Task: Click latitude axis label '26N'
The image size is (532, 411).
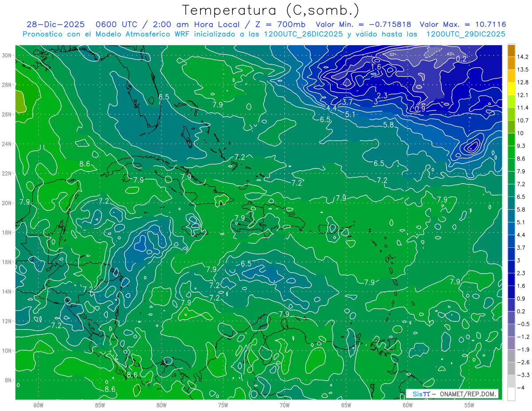Action: [7, 114]
